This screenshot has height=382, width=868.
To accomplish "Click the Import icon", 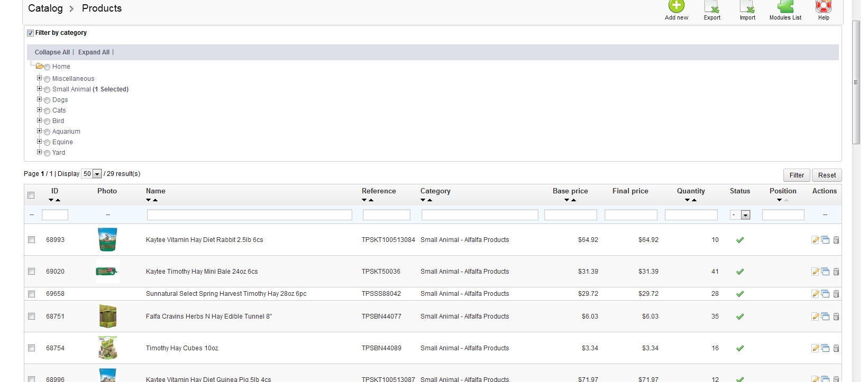I will tap(747, 6).
